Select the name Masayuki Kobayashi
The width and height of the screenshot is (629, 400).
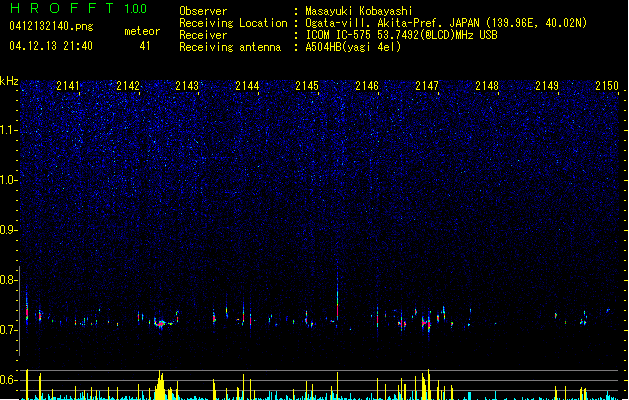[x=359, y=11]
